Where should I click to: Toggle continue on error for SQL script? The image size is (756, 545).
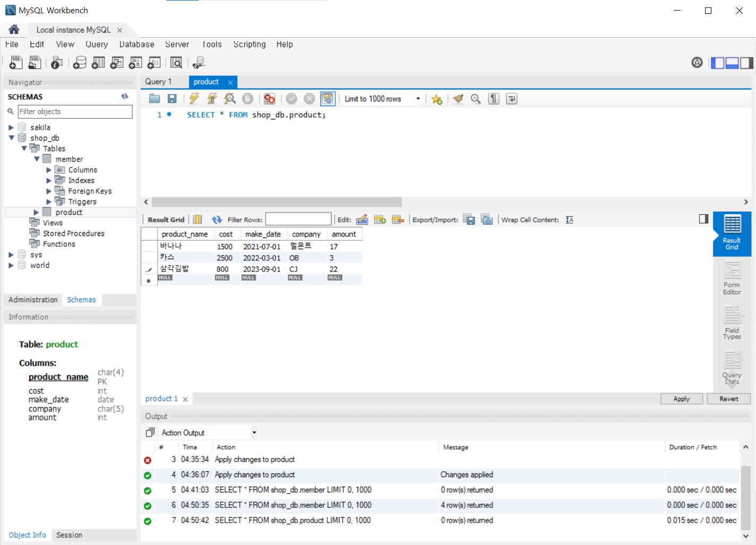click(x=270, y=99)
